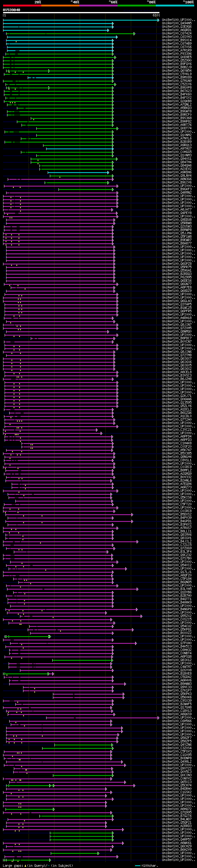Select hit label UniRef100_Q5RBW8
197x868 pixels.
(177, 223)
